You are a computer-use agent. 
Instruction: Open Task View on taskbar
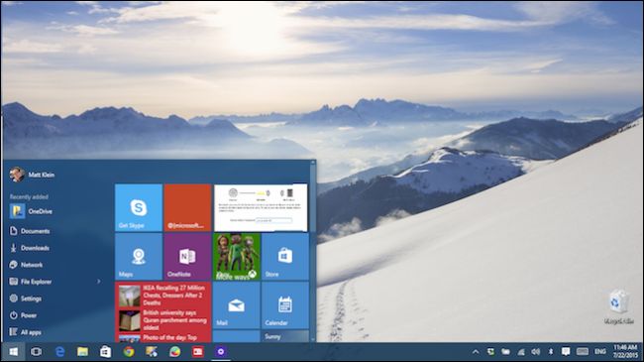click(36, 352)
